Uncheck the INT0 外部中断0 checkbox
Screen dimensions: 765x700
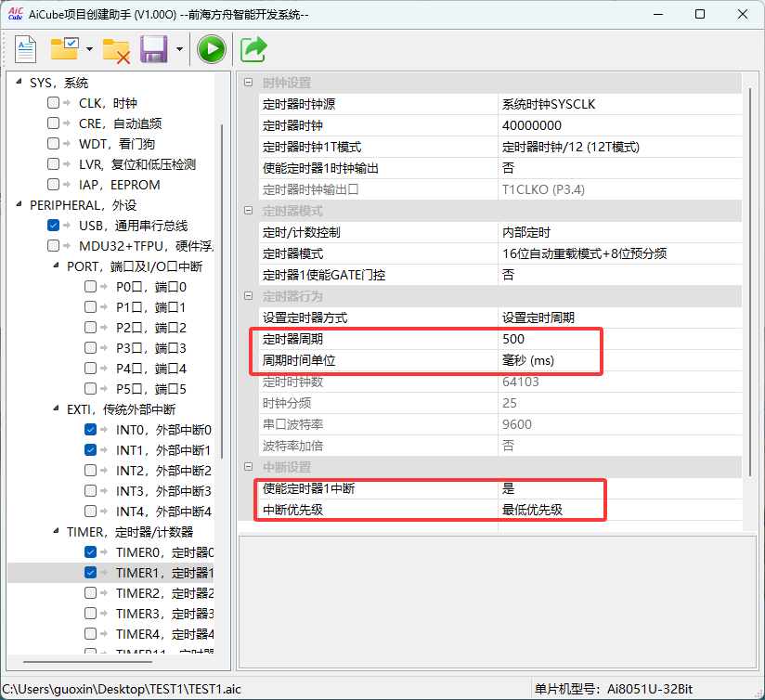[x=91, y=430]
